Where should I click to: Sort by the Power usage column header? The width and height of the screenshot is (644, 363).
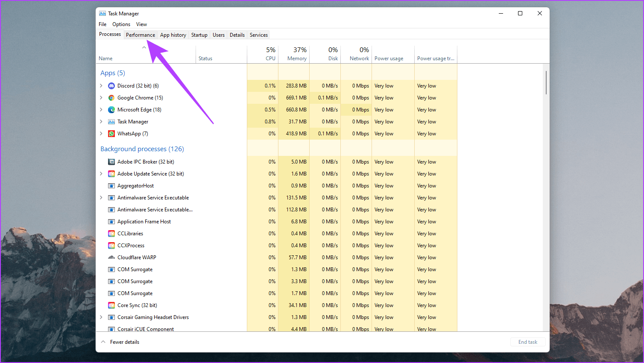pyautogui.click(x=393, y=55)
